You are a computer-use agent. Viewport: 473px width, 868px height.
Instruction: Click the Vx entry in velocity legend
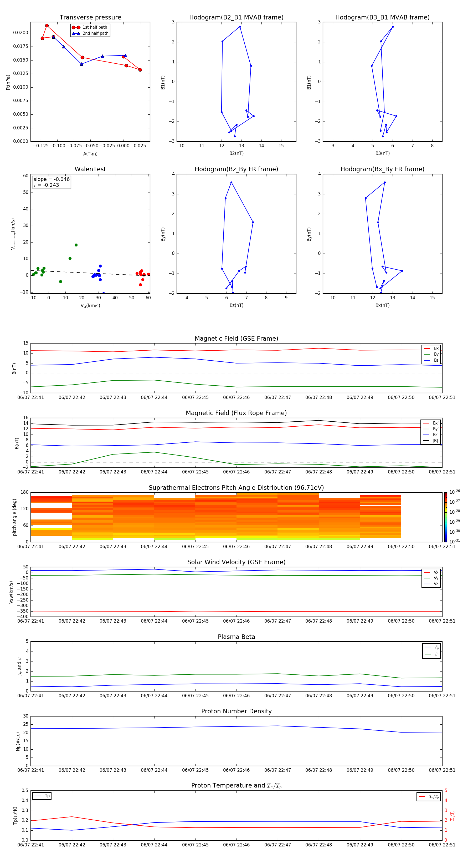tap(431, 572)
